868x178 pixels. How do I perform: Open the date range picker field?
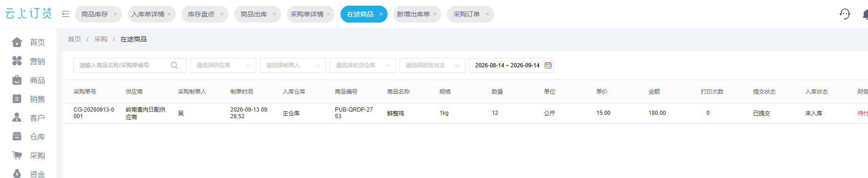pos(511,65)
